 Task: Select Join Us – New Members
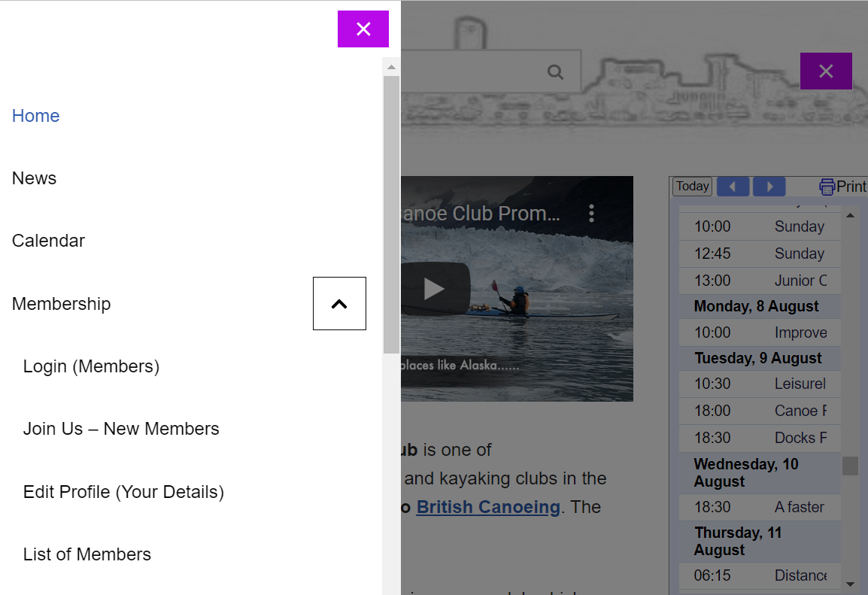[121, 428]
